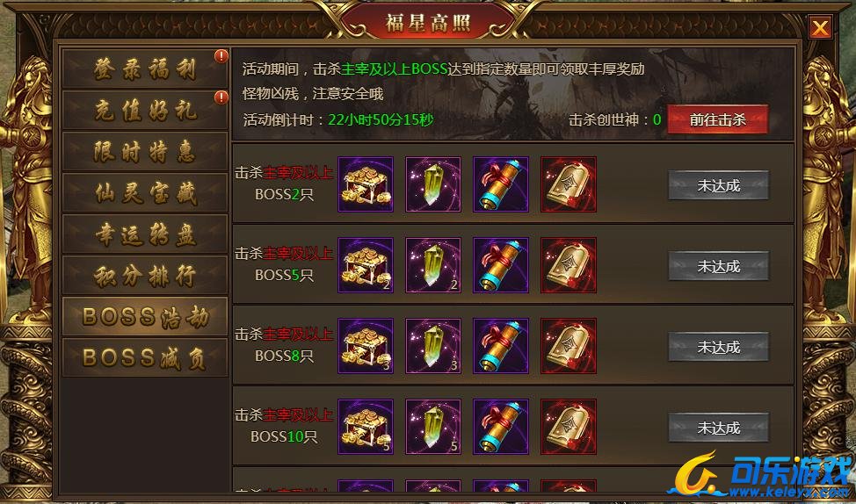The image size is (856, 504).
Task: Click scroll reward in BOSS2只 row
Action: pos(501,184)
